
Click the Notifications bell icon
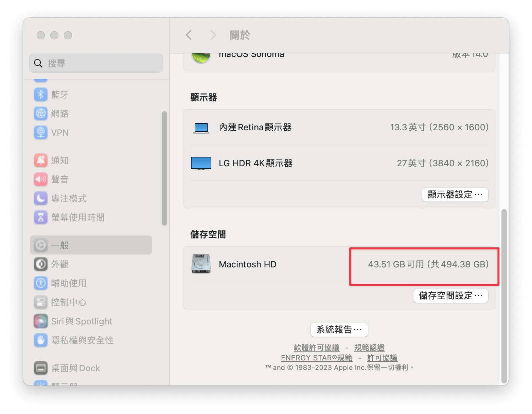point(41,160)
